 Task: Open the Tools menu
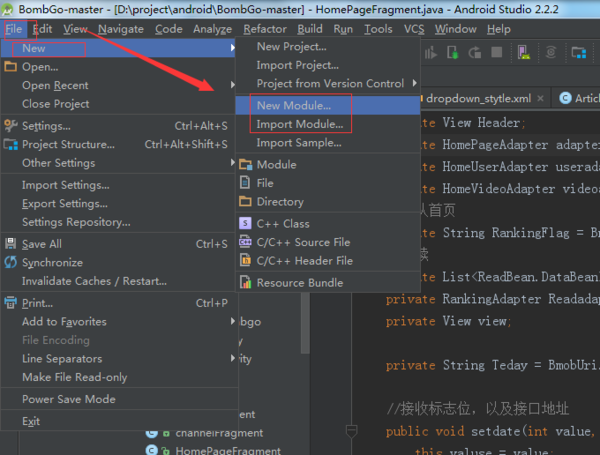[378, 29]
